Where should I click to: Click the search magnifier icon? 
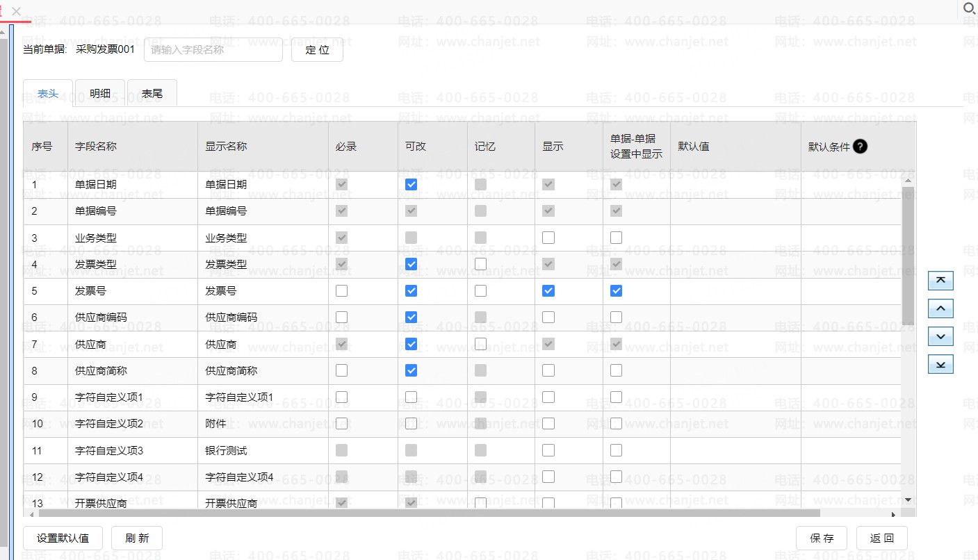969,9
